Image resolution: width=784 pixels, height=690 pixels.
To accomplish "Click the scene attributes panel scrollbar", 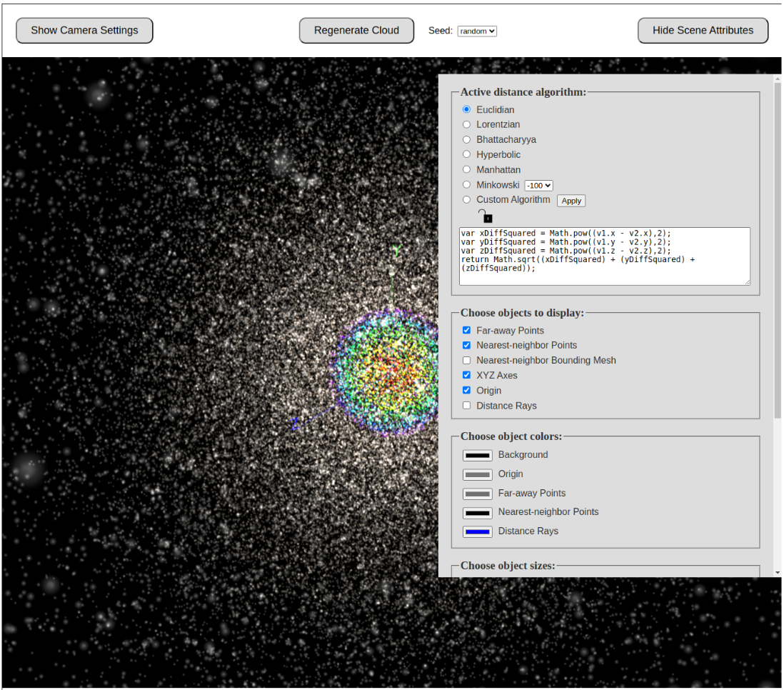I will pyautogui.click(x=778, y=250).
